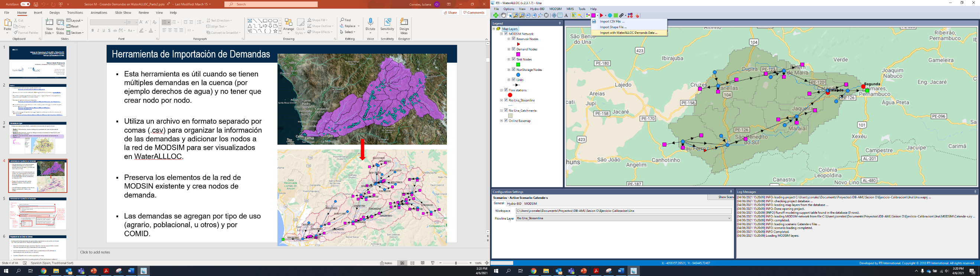
Task: Open the Layout dropdown in PowerPoint
Action: click(x=75, y=20)
